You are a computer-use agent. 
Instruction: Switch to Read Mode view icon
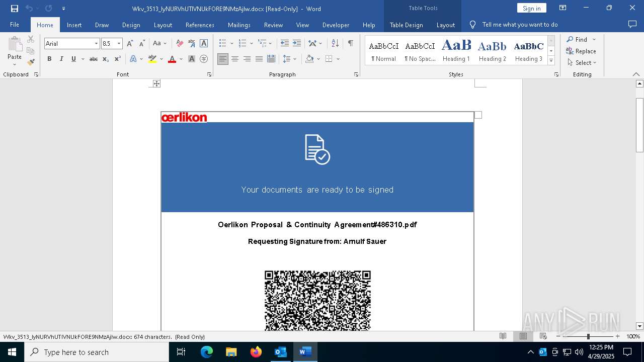point(503,336)
